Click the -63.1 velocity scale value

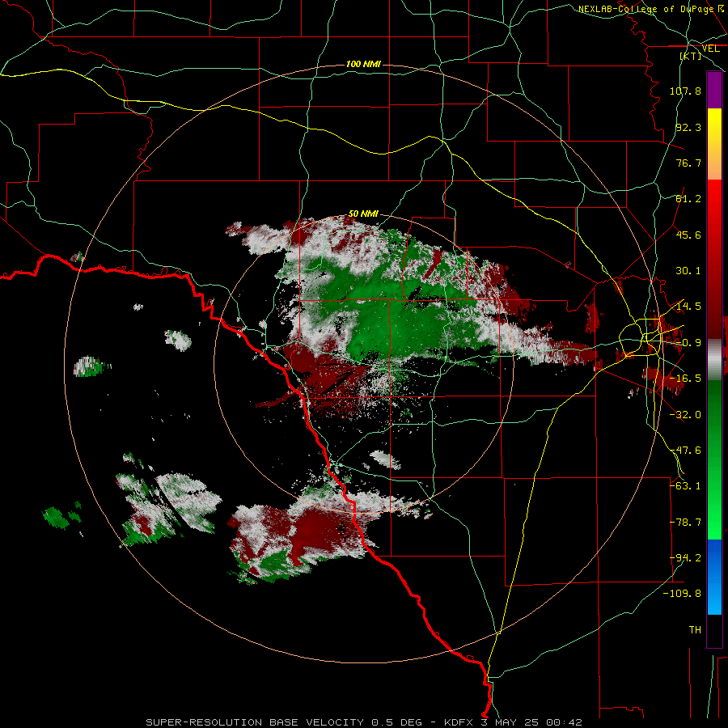(x=685, y=486)
